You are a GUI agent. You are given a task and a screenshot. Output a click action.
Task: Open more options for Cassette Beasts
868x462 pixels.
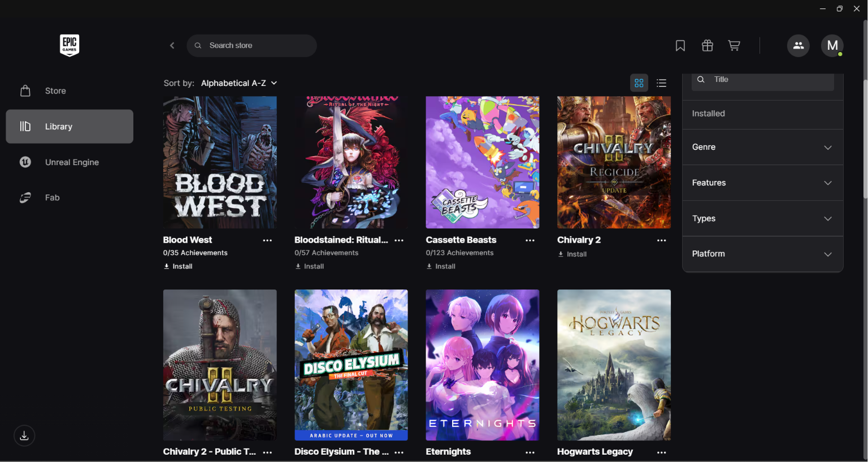pyautogui.click(x=530, y=240)
